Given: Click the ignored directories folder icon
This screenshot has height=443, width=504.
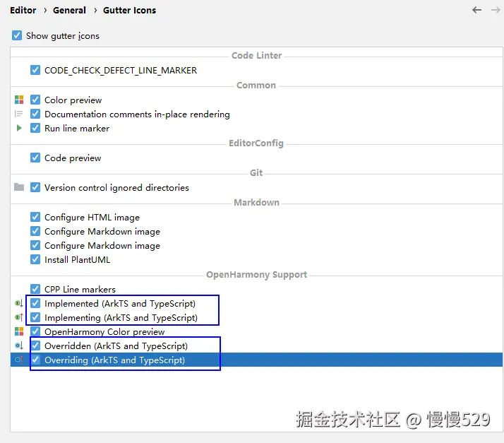Looking at the screenshot, I should (19, 187).
